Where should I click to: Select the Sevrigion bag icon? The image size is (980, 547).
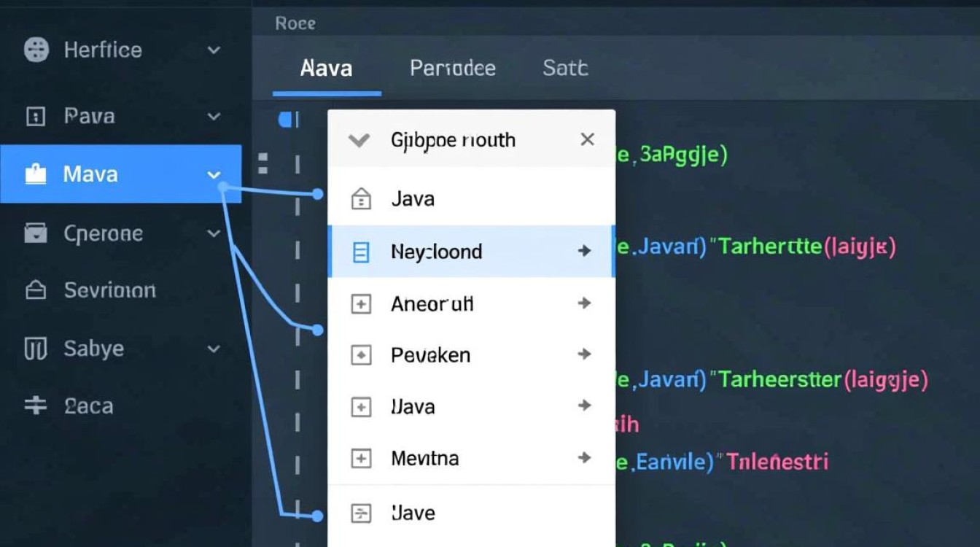pyautogui.click(x=35, y=290)
